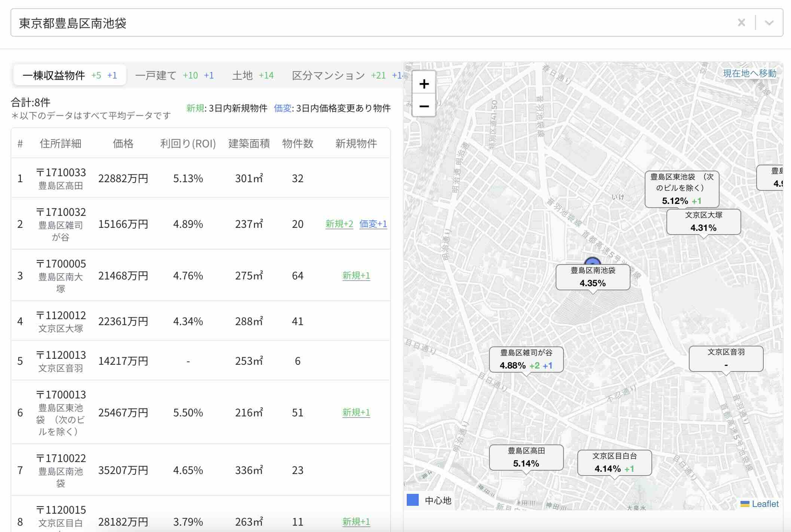Open the 新規+2 link for 豊島区雑司が谷
This screenshot has width=791, height=532.
[339, 224]
